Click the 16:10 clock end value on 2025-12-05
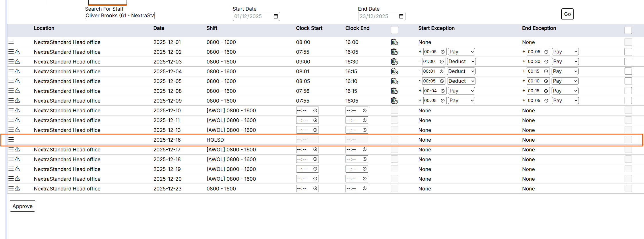This screenshot has width=644, height=239. click(351, 81)
